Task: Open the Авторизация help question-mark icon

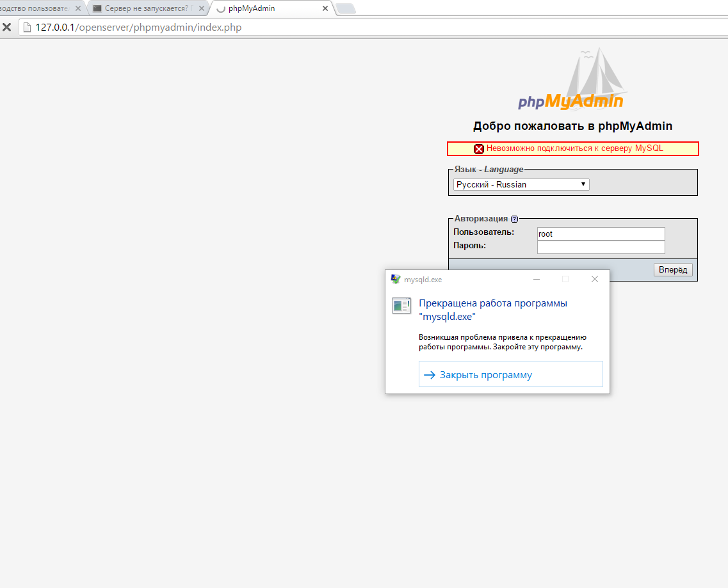Action: coord(514,219)
